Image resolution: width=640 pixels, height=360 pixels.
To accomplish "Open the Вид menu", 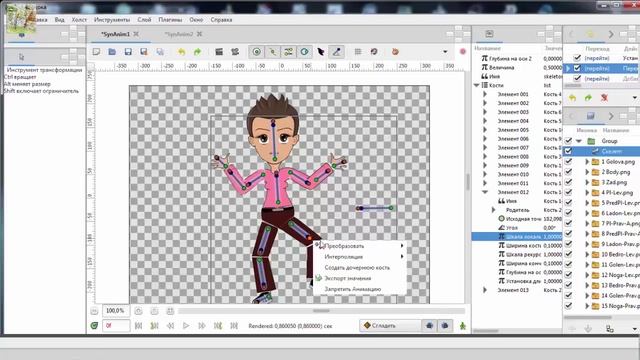I will (60, 20).
